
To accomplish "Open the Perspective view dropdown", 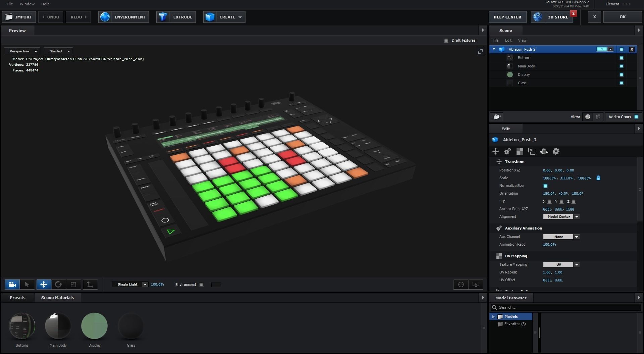I will click(22, 51).
